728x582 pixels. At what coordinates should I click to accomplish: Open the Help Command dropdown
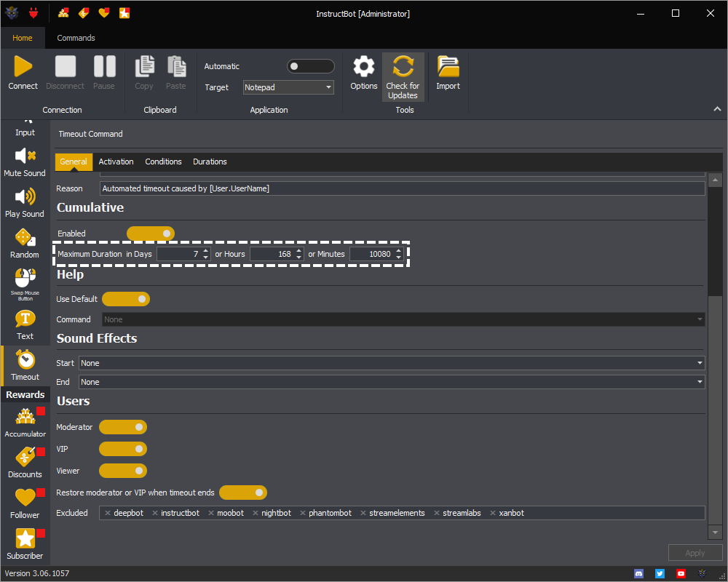tap(403, 319)
